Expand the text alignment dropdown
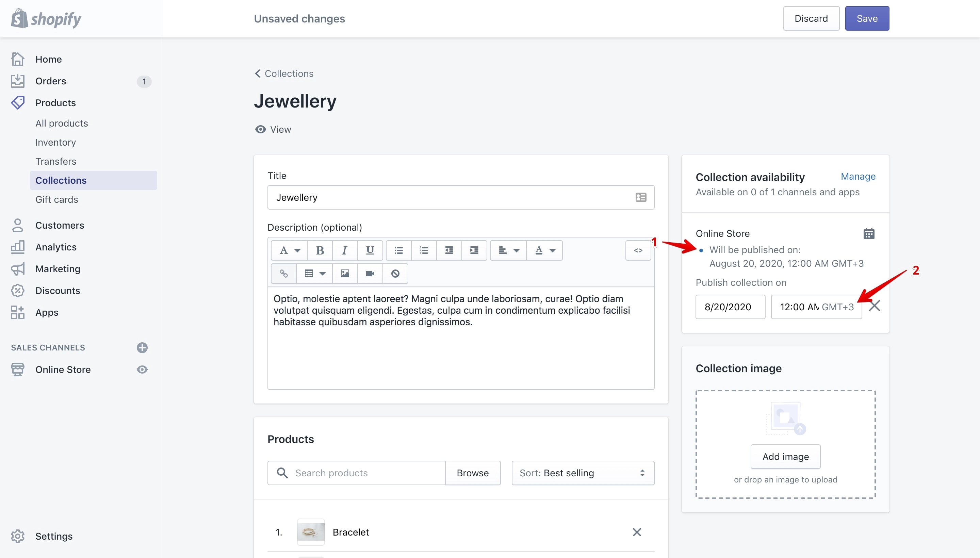Screen dimensions: 980x558 tap(508, 251)
